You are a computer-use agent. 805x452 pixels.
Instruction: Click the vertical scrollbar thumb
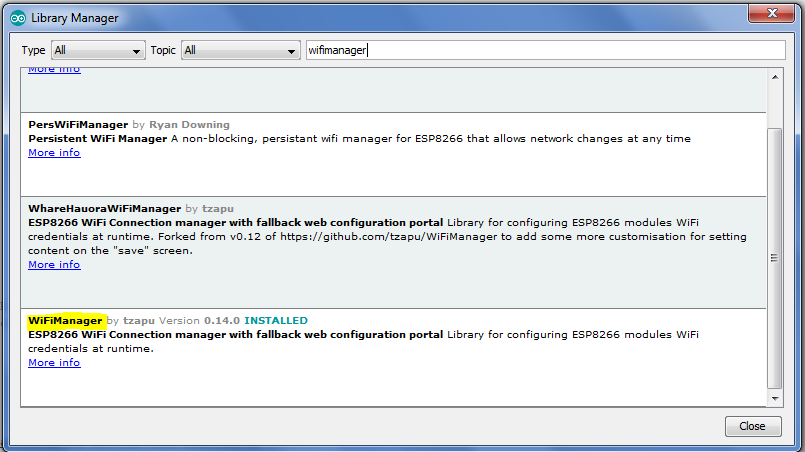tap(775, 258)
